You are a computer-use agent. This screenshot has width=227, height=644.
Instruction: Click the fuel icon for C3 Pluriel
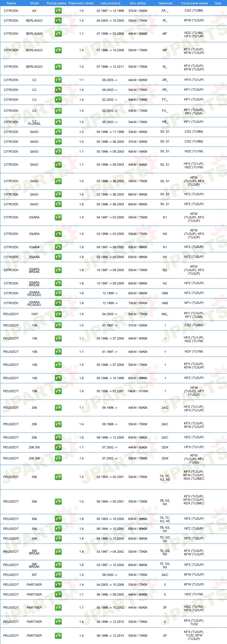point(58,122)
